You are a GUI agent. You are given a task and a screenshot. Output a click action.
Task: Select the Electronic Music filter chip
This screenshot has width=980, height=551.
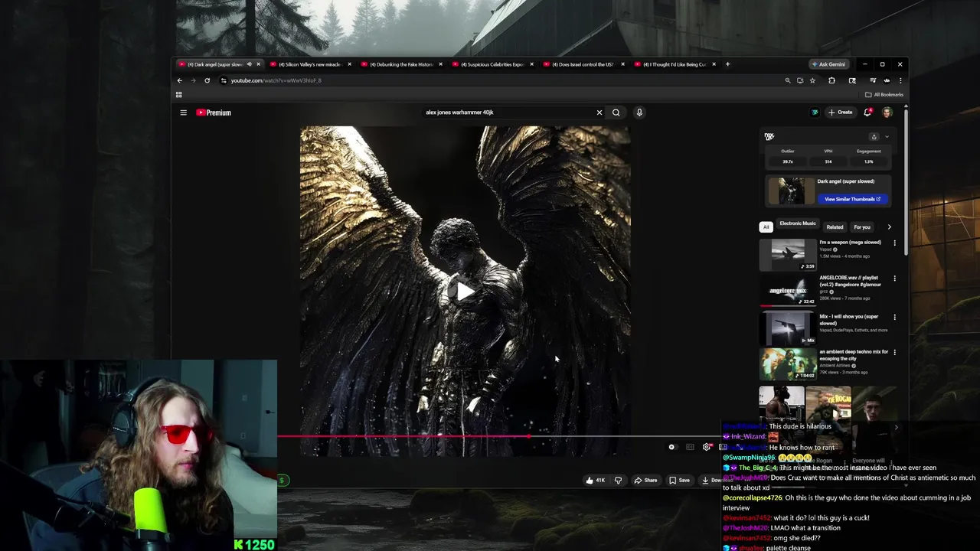tap(798, 223)
